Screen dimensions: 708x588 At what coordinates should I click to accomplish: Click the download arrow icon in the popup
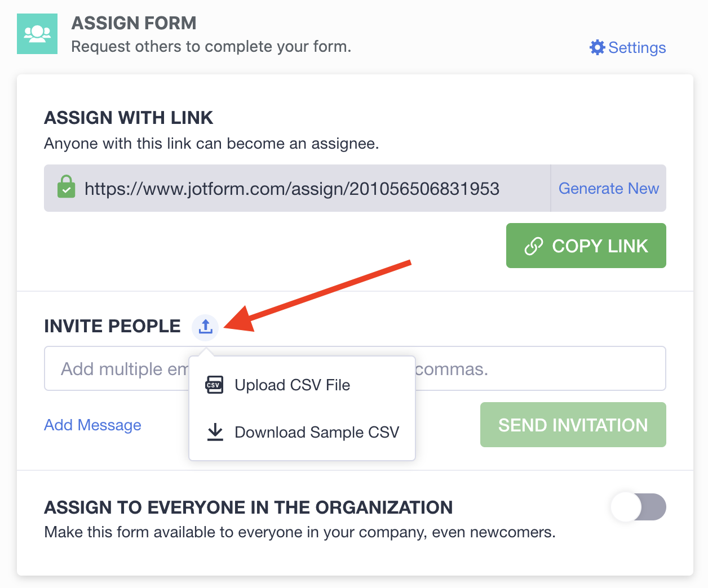pos(215,432)
